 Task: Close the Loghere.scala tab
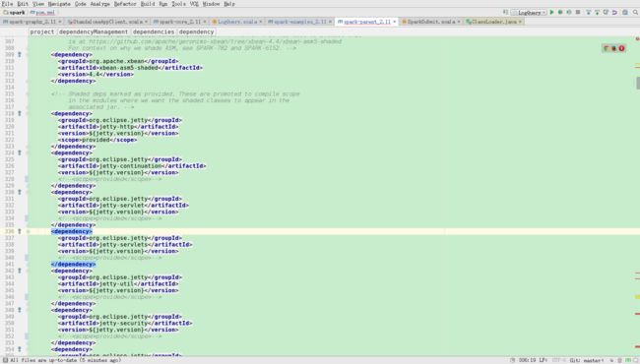click(260, 22)
